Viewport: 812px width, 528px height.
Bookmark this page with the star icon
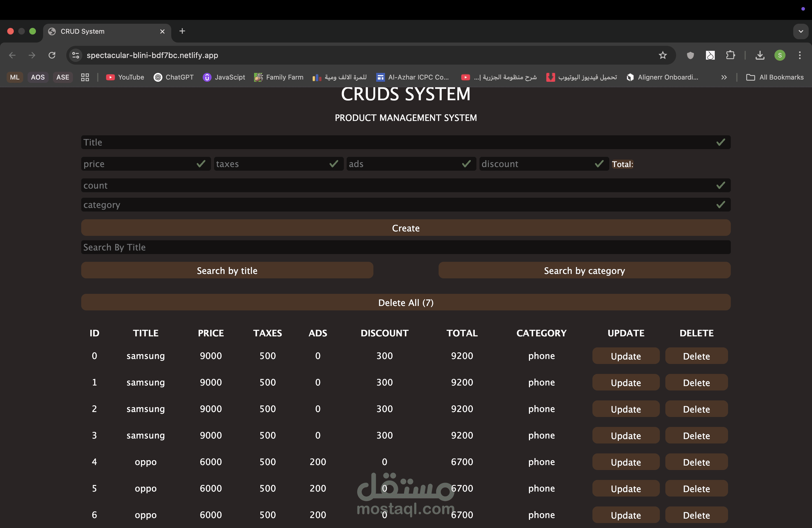[x=663, y=55]
